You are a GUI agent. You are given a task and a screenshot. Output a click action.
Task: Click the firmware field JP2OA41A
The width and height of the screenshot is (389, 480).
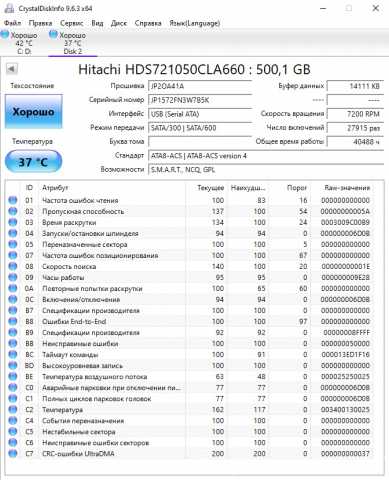(200, 86)
